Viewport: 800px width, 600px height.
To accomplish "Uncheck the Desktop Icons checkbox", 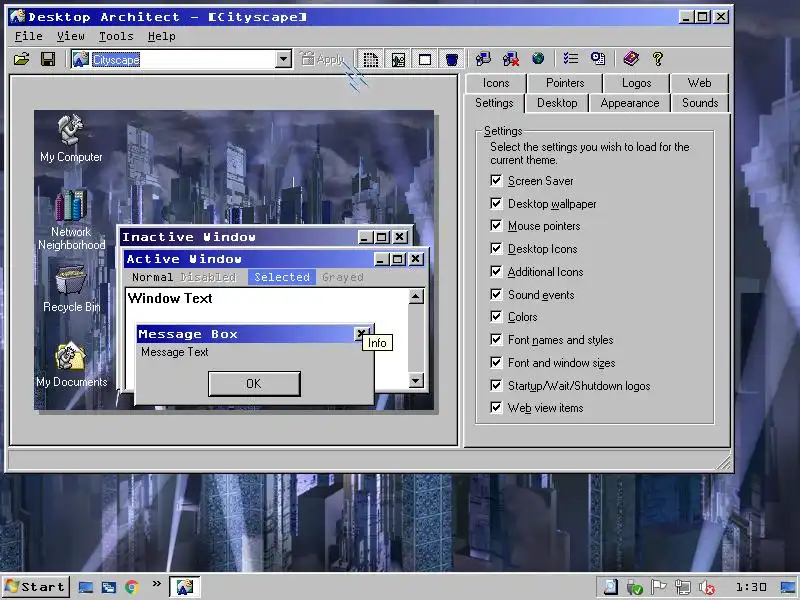I will [x=496, y=248].
